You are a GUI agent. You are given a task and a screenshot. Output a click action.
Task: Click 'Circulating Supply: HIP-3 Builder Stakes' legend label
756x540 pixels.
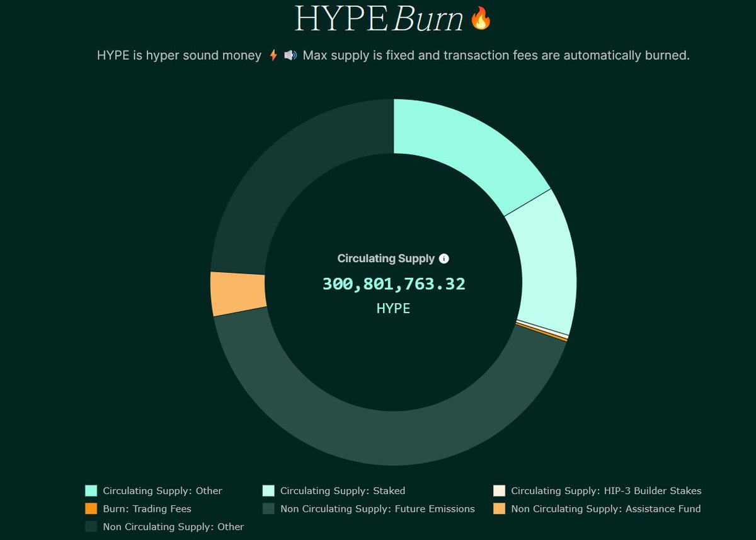606,491
